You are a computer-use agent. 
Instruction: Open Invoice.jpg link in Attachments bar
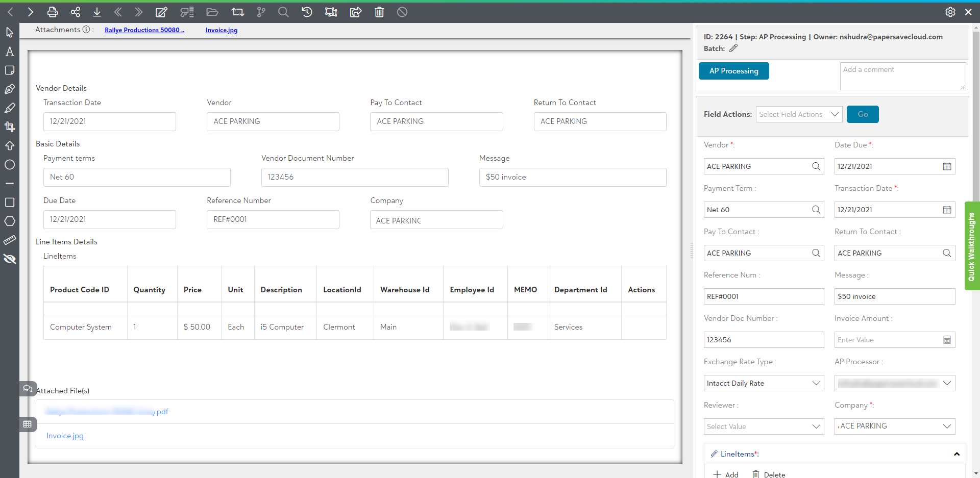(222, 30)
